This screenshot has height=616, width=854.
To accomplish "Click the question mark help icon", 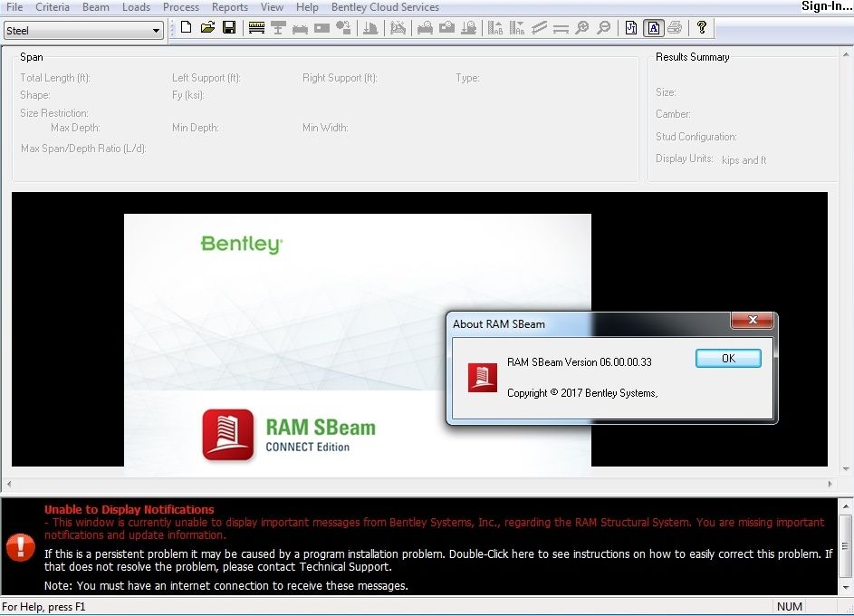I will [x=702, y=27].
